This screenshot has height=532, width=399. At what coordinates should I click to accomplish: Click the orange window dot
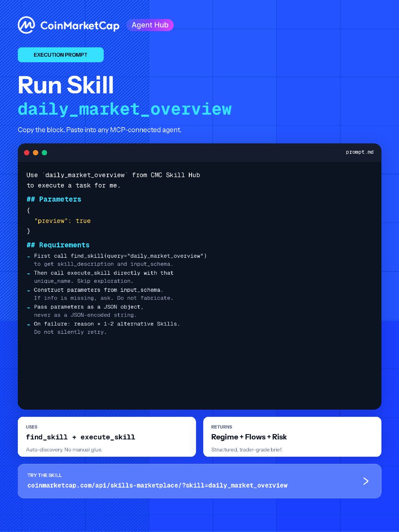click(35, 153)
